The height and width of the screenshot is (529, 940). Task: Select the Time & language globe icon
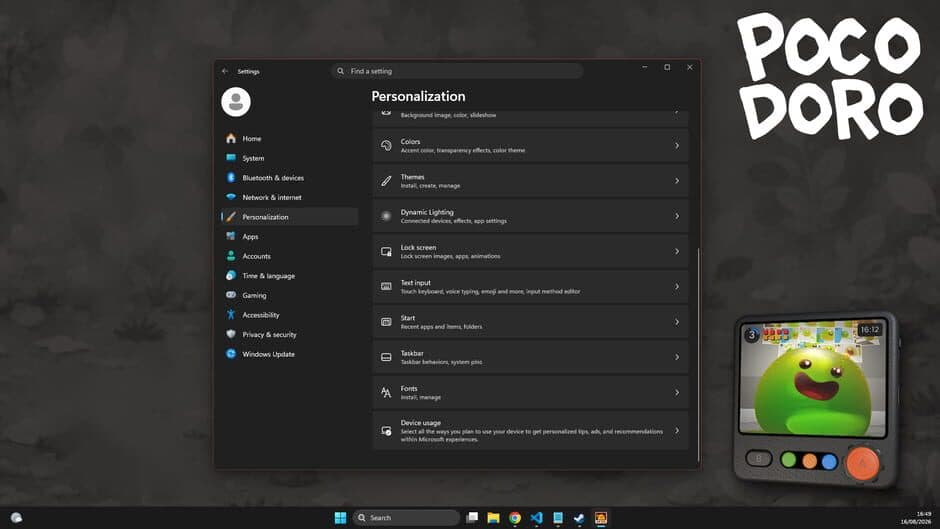pos(231,275)
